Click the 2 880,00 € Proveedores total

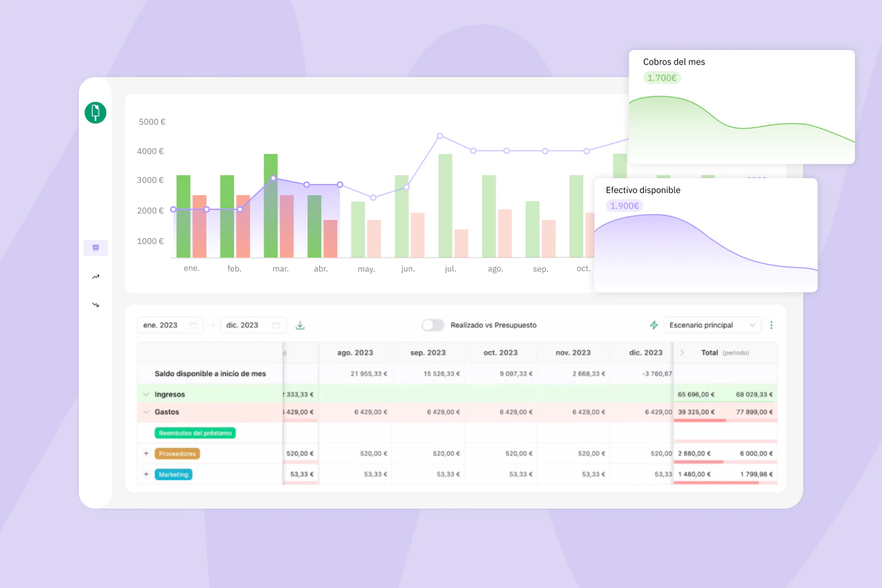(x=694, y=453)
